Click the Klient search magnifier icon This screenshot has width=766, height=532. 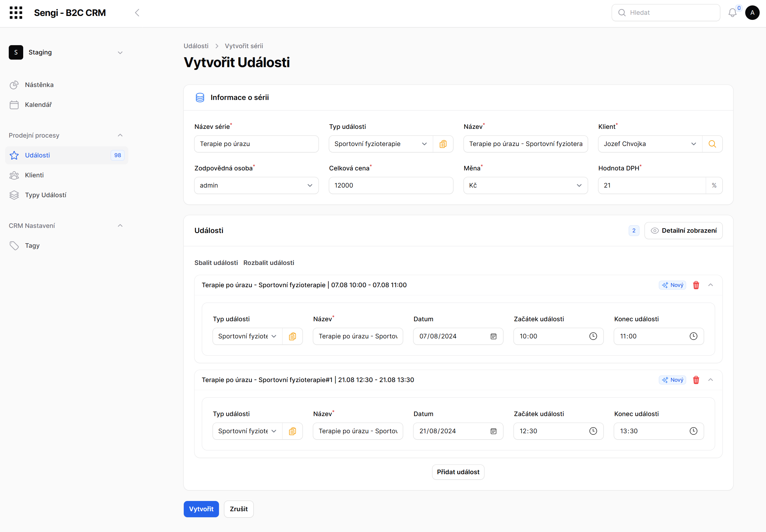coord(712,144)
